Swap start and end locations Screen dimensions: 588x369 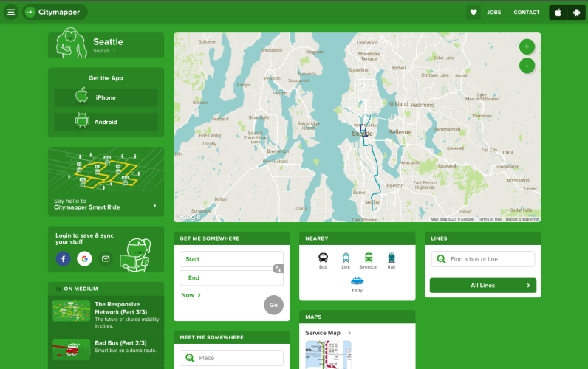click(x=278, y=269)
